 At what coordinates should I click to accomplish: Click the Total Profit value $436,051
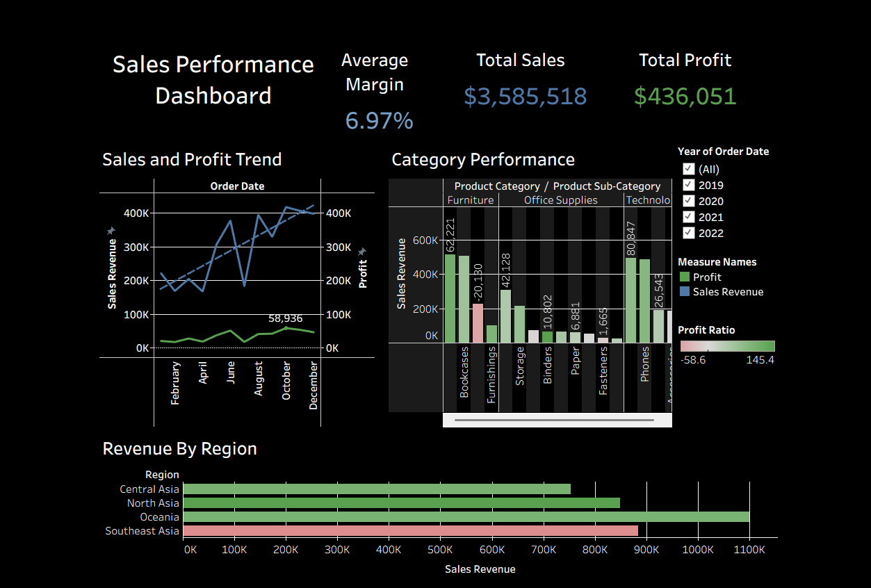coord(685,96)
